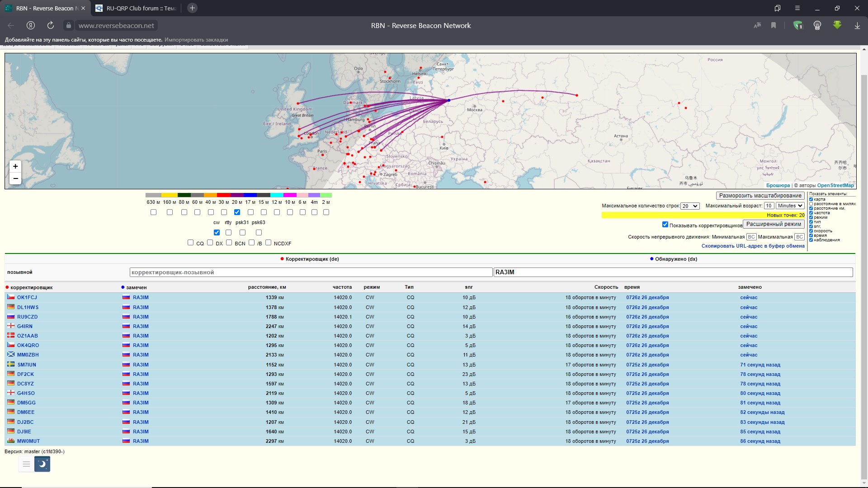Open browser downloads arrow icon
The image size is (868, 488).
pos(857,25)
